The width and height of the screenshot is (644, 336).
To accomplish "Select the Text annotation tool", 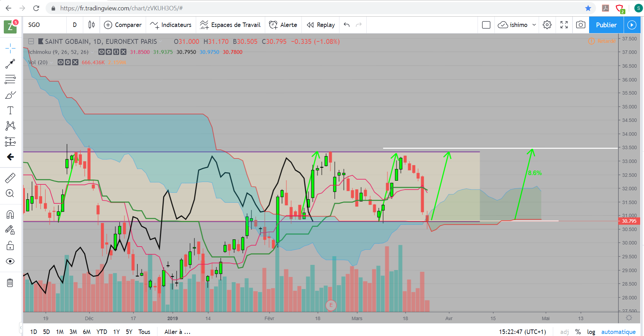I will point(10,111).
